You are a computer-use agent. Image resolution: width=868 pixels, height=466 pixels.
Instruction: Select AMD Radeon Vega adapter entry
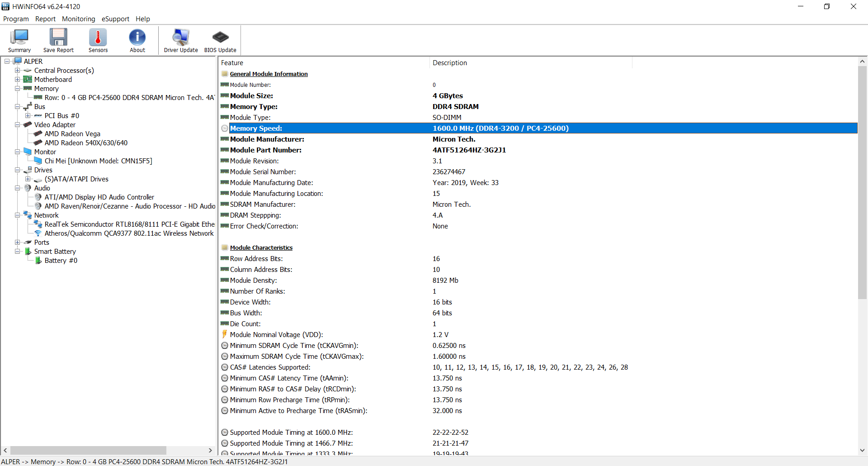click(72, 134)
